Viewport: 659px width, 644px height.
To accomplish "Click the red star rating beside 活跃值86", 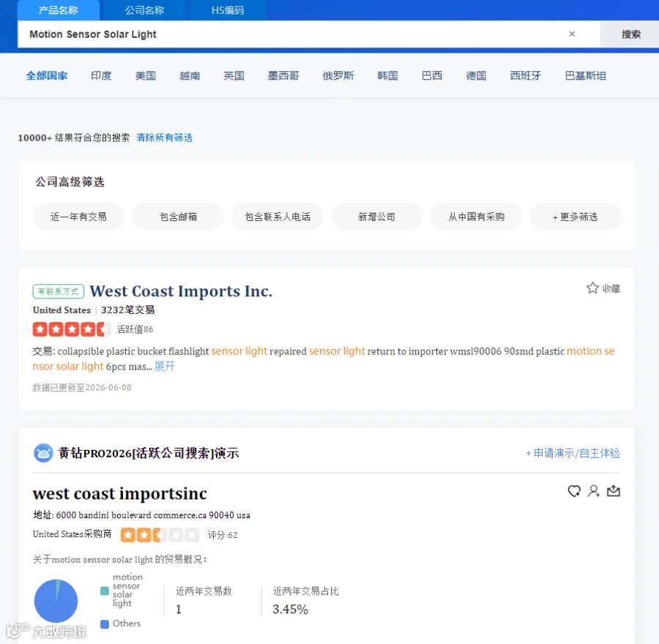I will click(72, 329).
